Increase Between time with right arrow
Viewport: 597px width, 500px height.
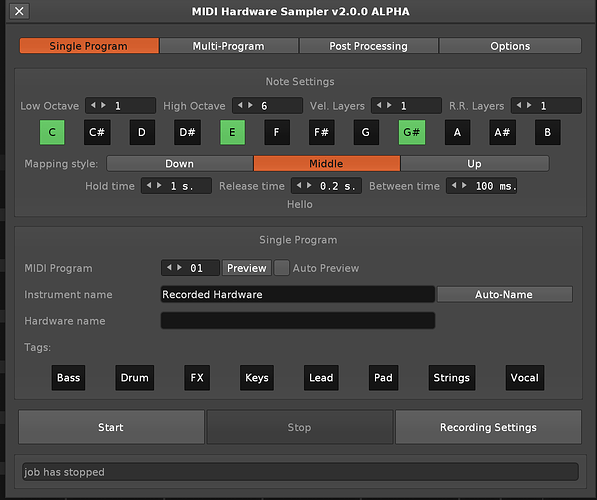pos(464,185)
